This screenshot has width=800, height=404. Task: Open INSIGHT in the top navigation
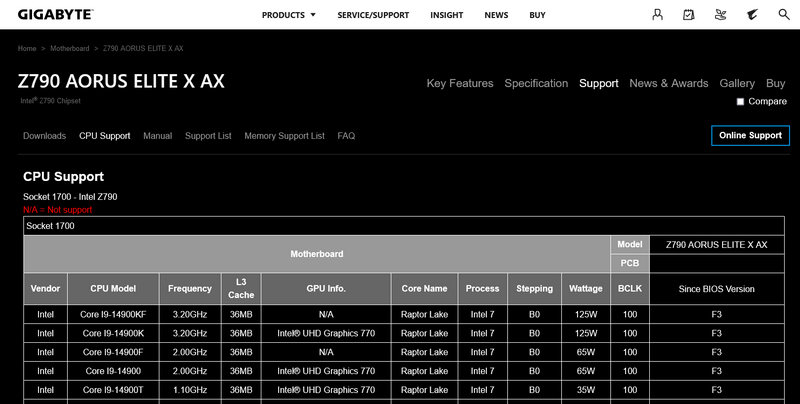pyautogui.click(x=446, y=15)
